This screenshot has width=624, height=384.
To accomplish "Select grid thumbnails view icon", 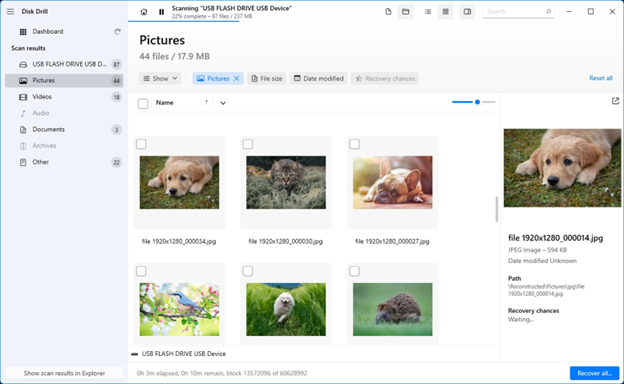I will 445,12.
